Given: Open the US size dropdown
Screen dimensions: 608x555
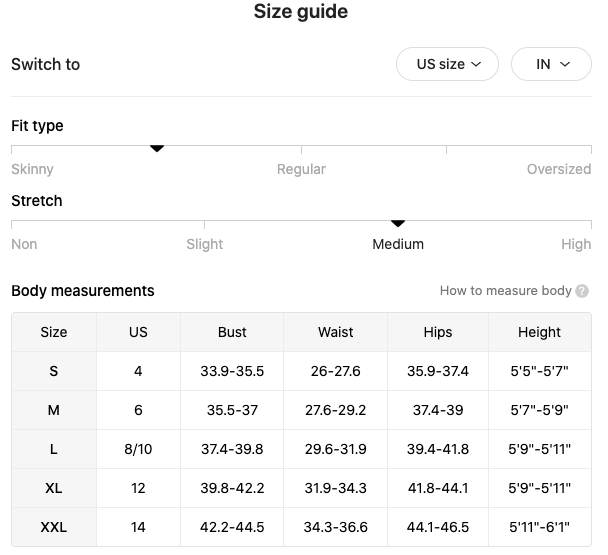Looking at the screenshot, I should point(448,64).
